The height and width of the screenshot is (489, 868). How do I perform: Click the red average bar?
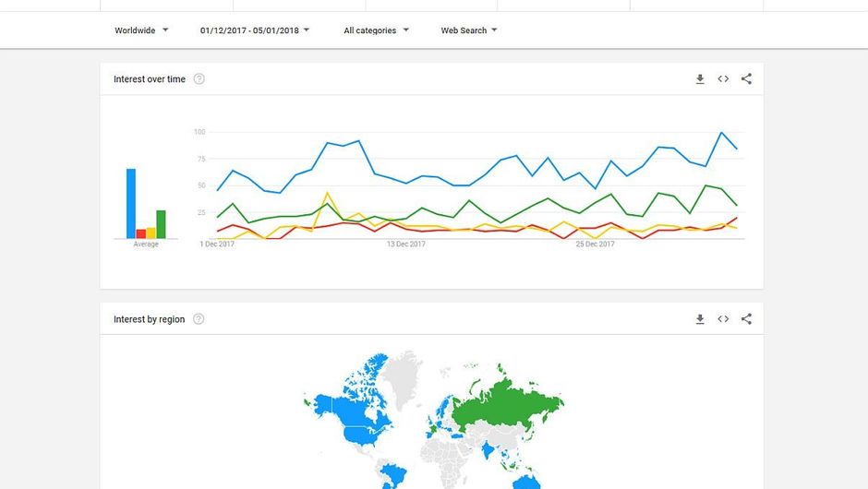point(141,233)
